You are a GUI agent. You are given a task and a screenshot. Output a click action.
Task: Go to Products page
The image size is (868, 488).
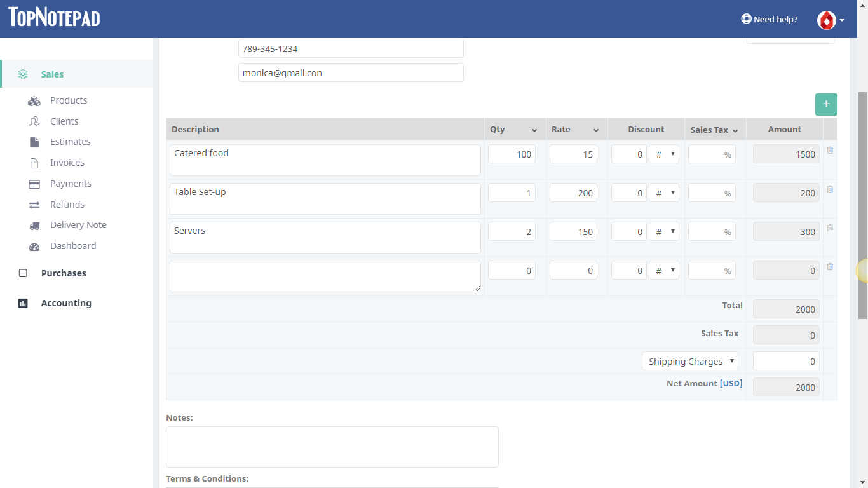[69, 100]
